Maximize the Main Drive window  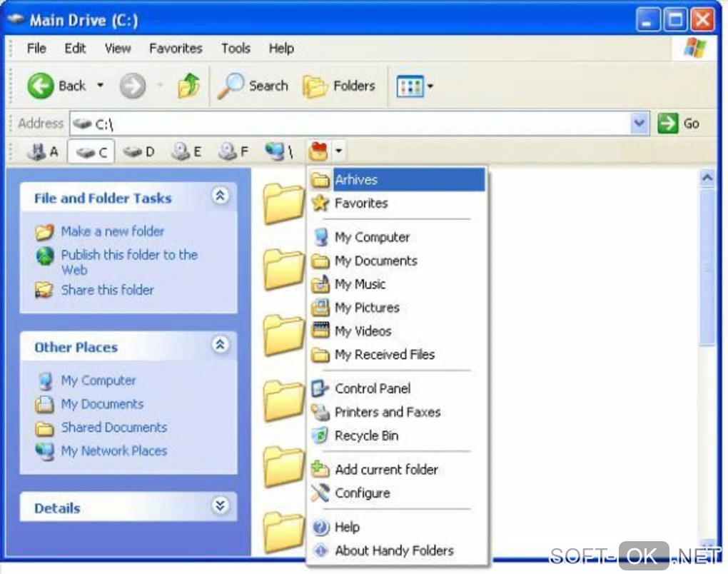675,20
